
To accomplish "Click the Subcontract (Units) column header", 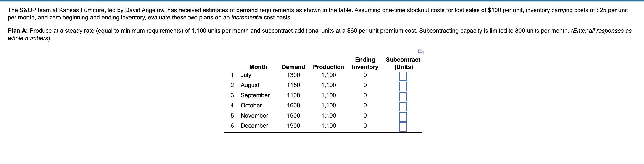I will coord(402,64).
